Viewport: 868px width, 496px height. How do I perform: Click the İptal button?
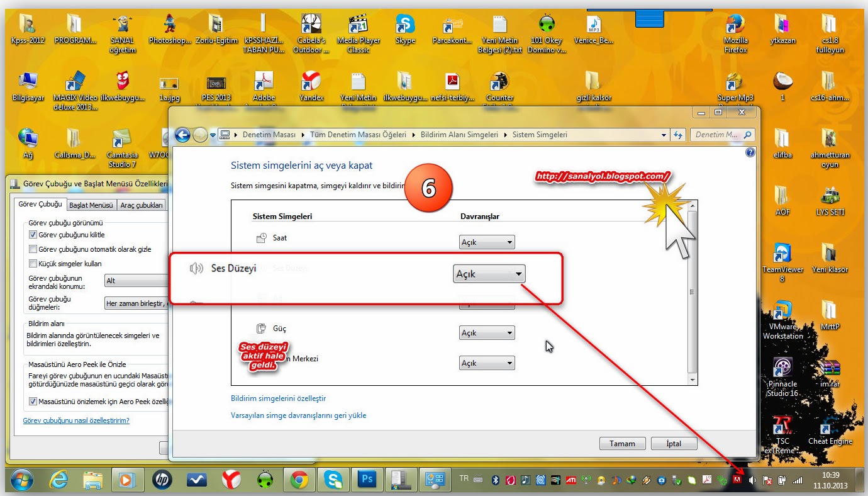point(674,443)
